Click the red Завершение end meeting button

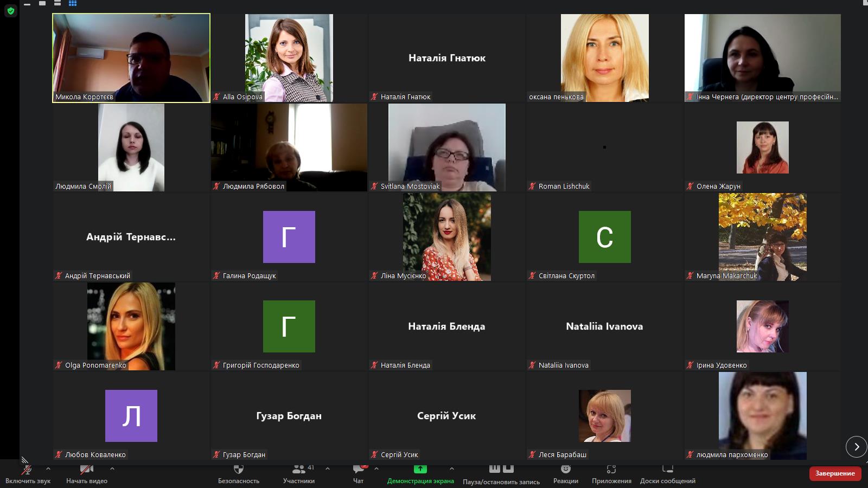click(x=835, y=473)
